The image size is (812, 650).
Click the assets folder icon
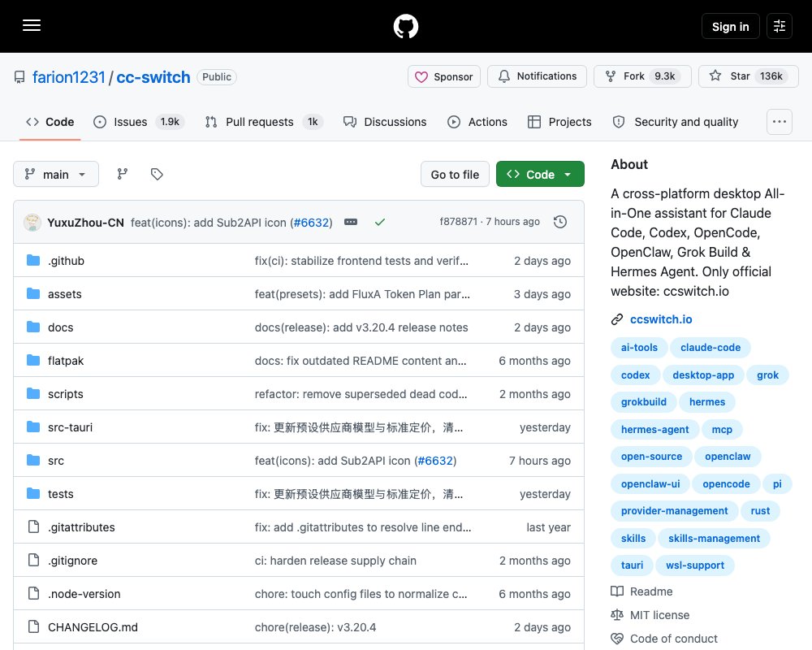(x=33, y=293)
